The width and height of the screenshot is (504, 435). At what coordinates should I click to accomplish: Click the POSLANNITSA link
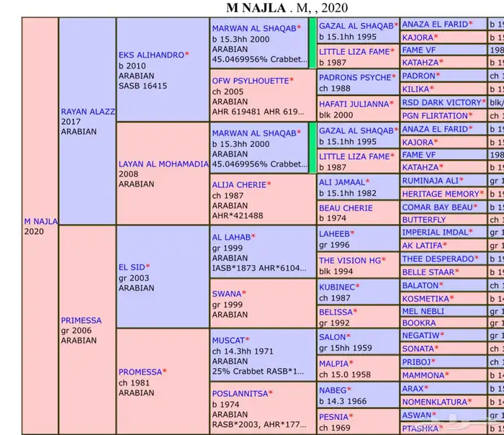pos(240,393)
